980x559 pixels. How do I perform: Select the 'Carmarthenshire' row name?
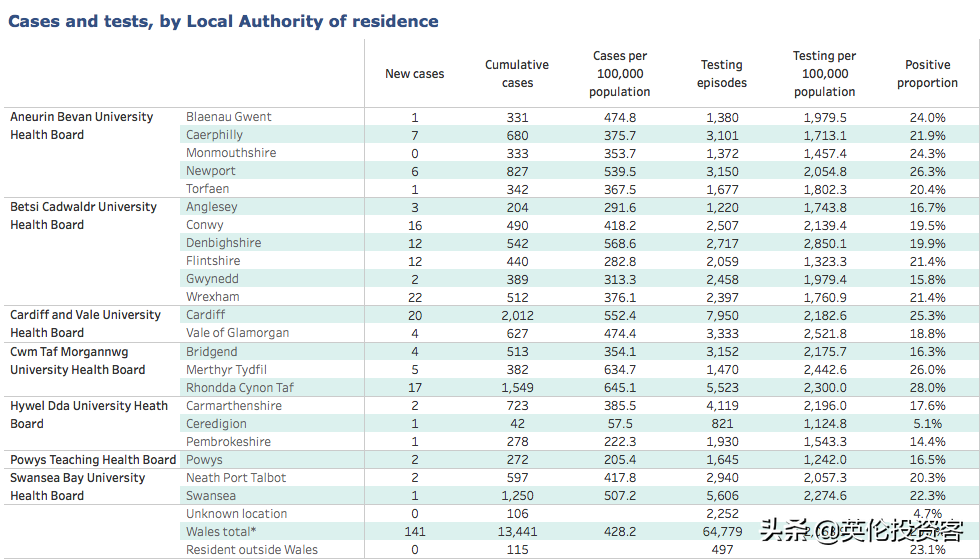pyautogui.click(x=234, y=406)
